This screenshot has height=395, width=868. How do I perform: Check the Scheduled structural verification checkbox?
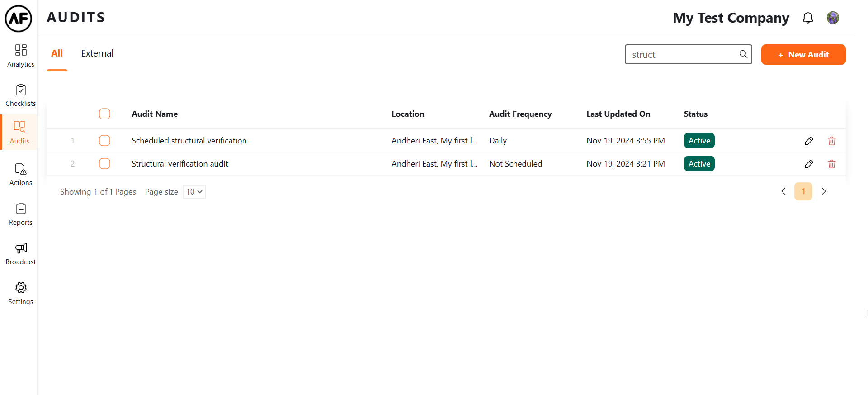(104, 141)
